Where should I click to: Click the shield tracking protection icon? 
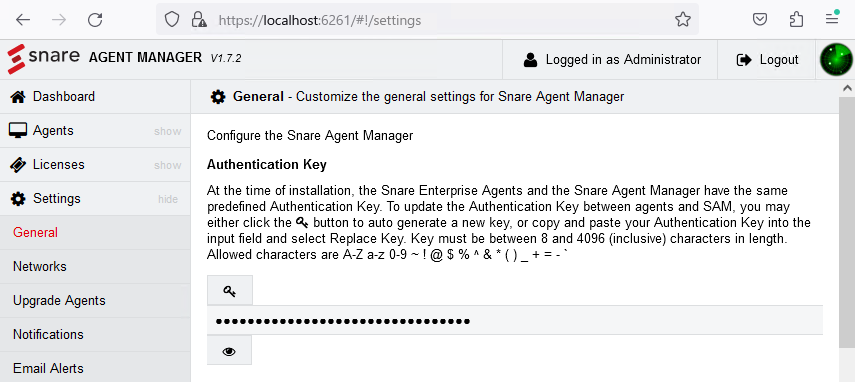pos(172,20)
